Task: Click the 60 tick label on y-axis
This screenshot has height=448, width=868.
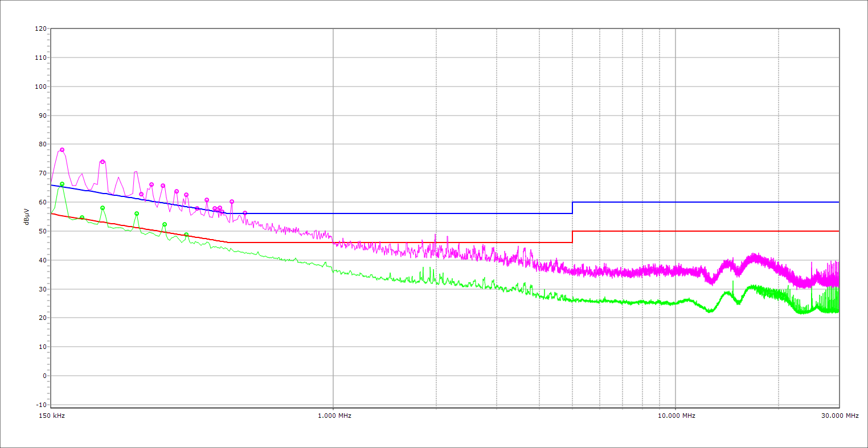Action: [x=42, y=202]
